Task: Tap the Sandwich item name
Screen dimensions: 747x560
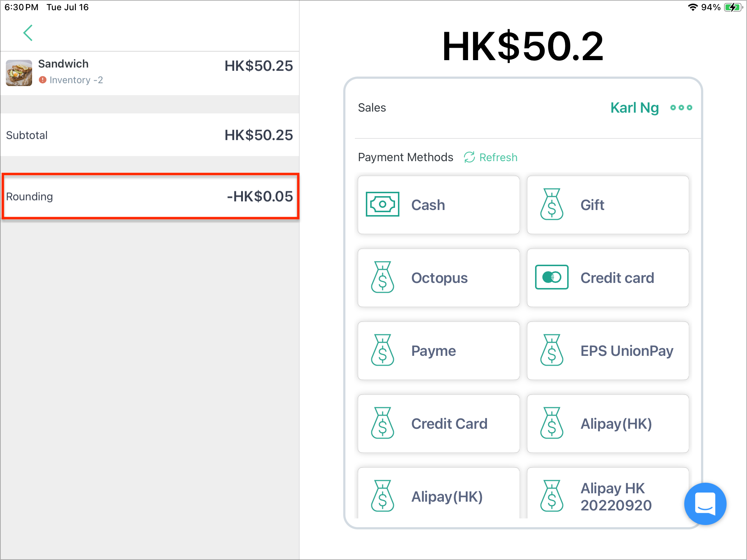Action: pos(63,64)
